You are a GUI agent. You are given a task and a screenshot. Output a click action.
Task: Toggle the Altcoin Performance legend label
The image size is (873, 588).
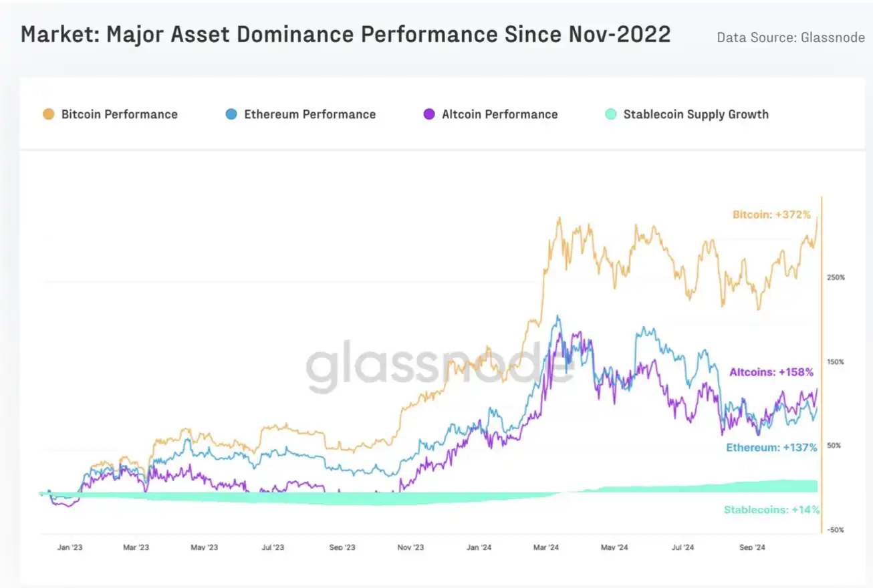499,114
